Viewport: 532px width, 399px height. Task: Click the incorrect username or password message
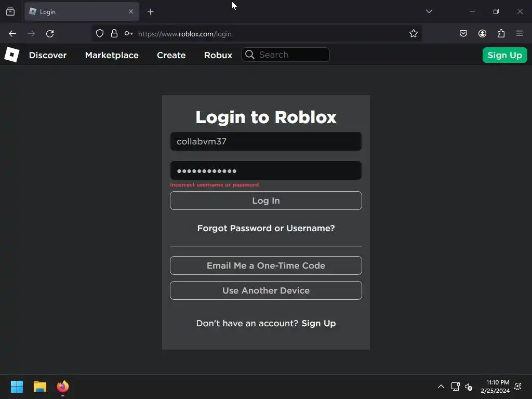click(x=215, y=185)
